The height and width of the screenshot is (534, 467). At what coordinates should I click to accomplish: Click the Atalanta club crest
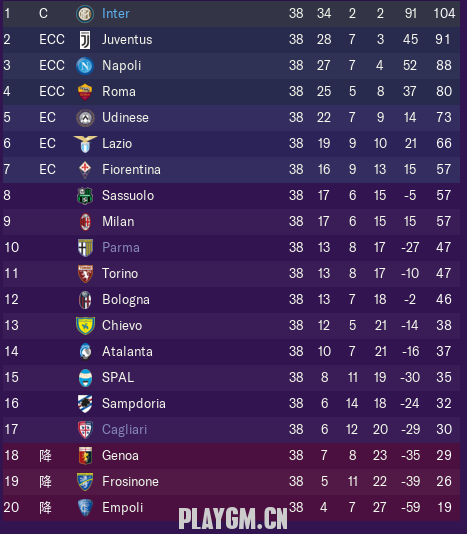pos(85,351)
